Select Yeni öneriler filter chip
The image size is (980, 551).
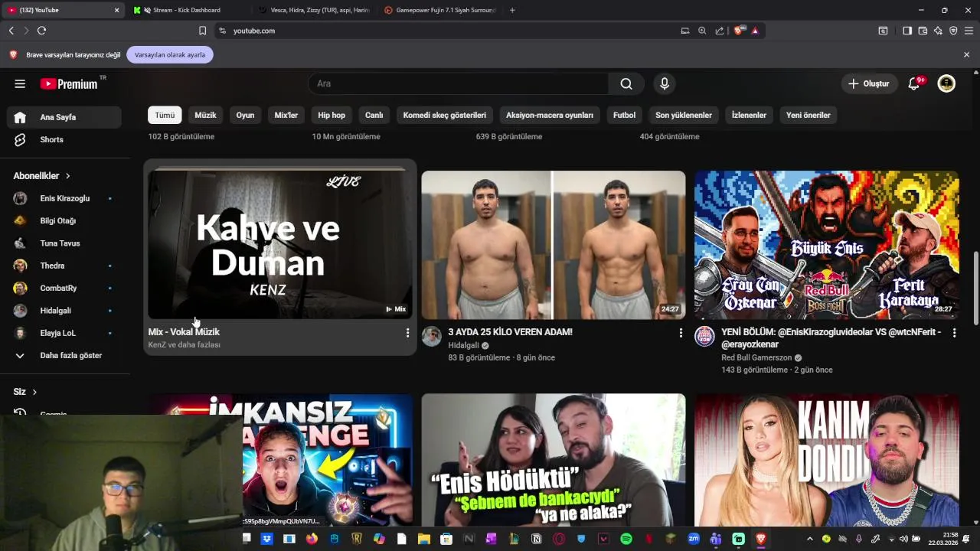[x=808, y=115]
